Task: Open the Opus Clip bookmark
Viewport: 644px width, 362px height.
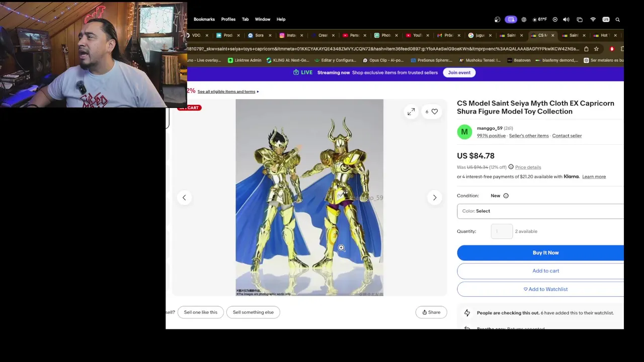Action: pyautogui.click(x=383, y=60)
